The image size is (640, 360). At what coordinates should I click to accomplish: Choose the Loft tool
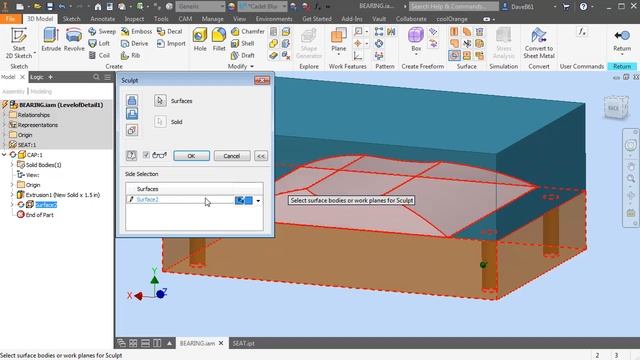(99, 43)
